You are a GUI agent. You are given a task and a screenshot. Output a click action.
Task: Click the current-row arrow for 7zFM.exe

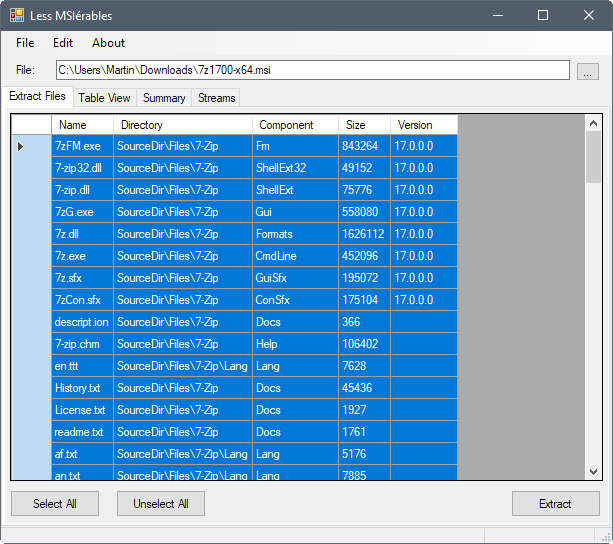pos(20,147)
